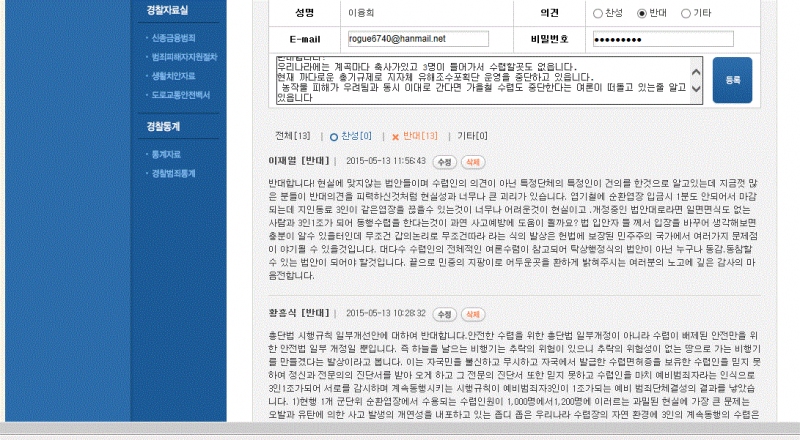Click 삭제 delete button on 이재열's comment
The image size is (800, 440).
[472, 161]
